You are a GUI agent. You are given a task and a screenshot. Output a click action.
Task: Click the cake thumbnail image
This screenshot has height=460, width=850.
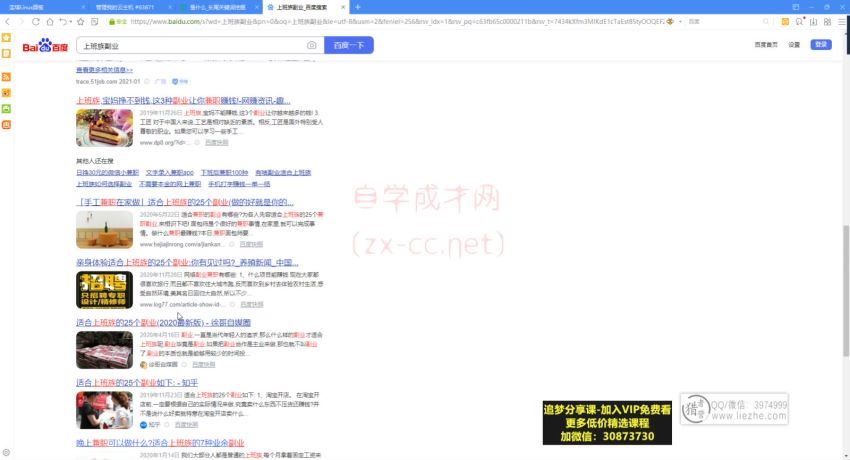coord(104,126)
